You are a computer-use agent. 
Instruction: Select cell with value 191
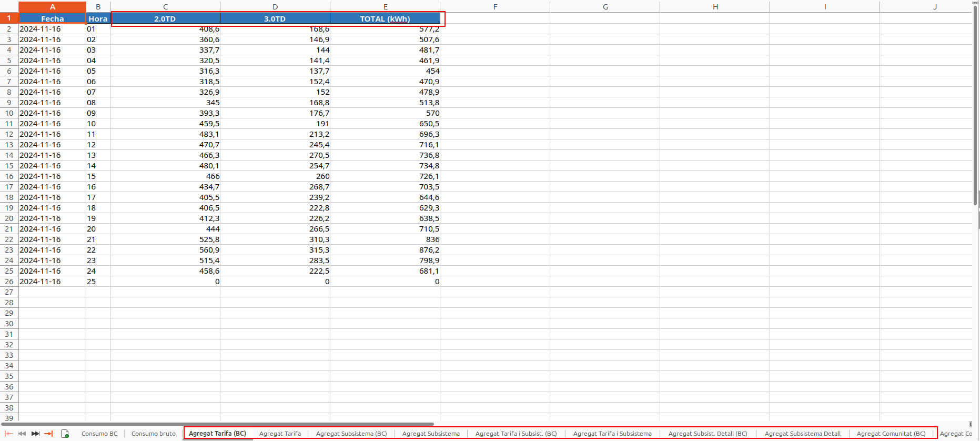tap(275, 124)
